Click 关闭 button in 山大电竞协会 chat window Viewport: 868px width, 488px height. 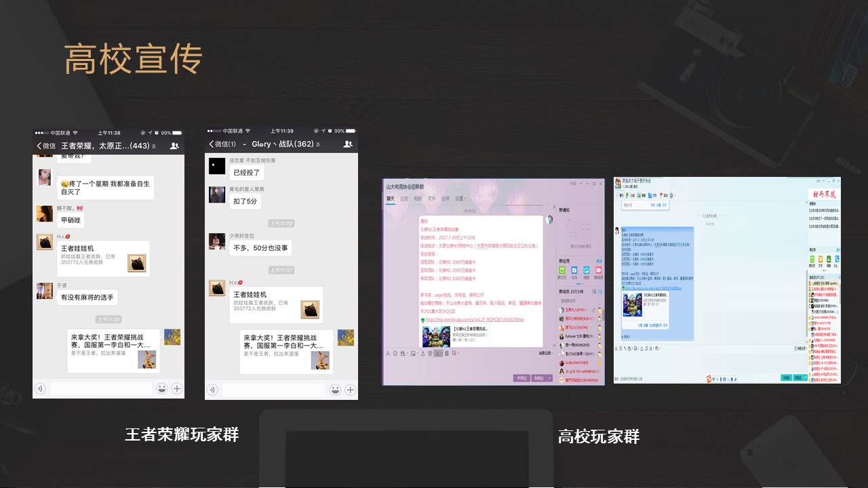coord(521,378)
